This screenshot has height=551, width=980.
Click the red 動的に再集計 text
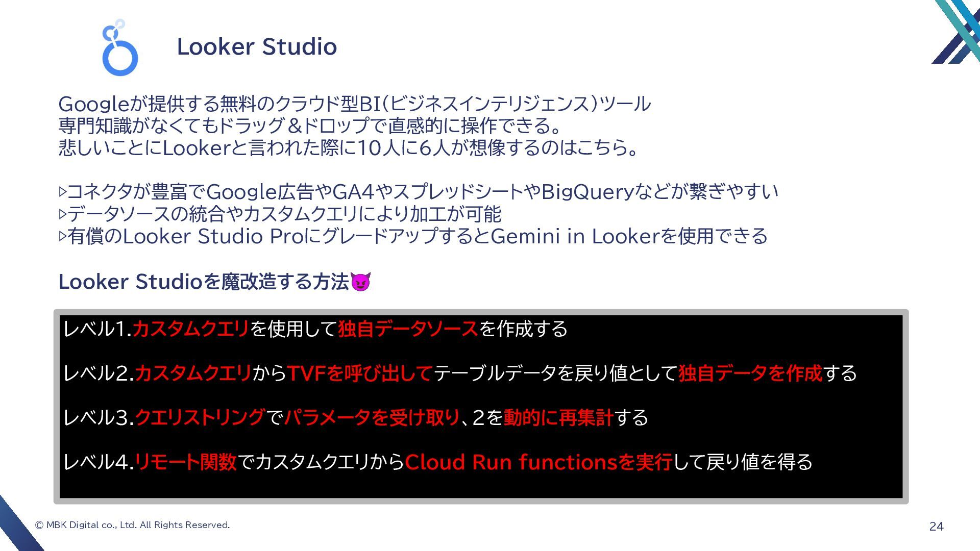[x=558, y=418]
